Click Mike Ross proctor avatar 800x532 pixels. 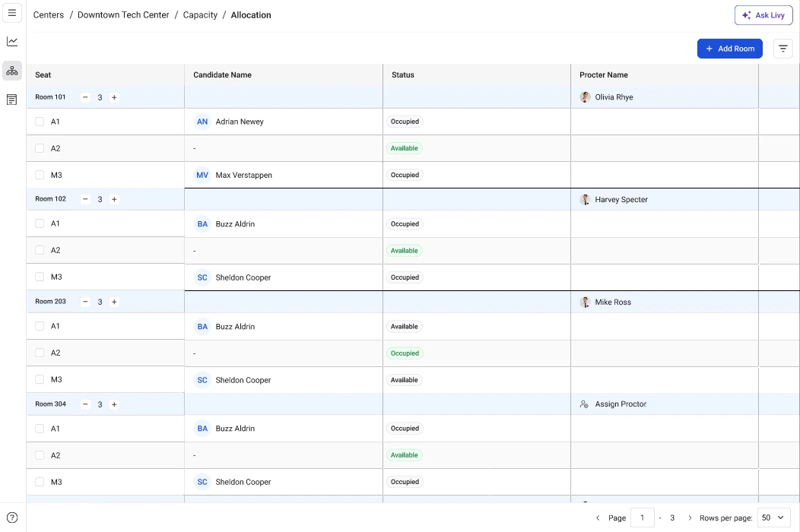(585, 302)
